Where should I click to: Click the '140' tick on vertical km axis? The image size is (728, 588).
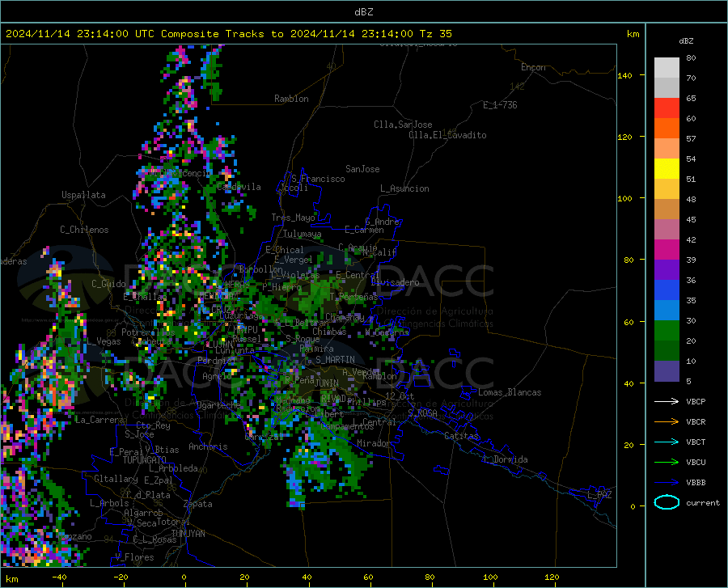(x=624, y=75)
